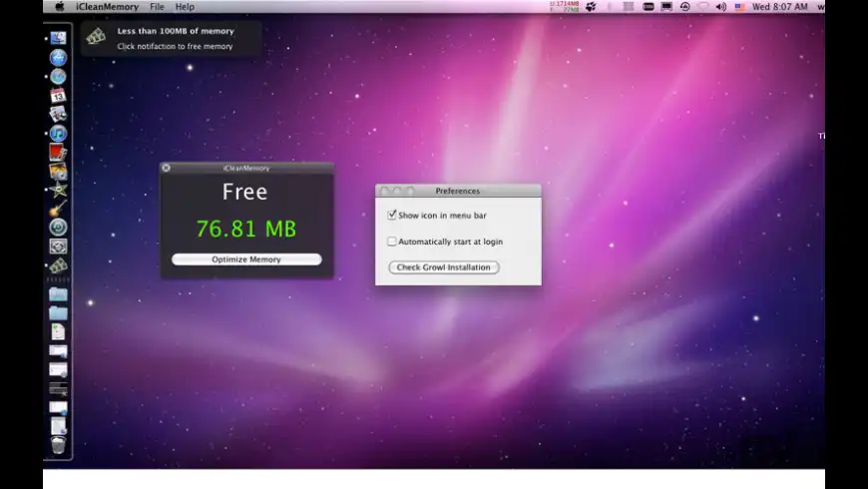
Task: Launch Finder from the Dock
Action: [x=58, y=38]
